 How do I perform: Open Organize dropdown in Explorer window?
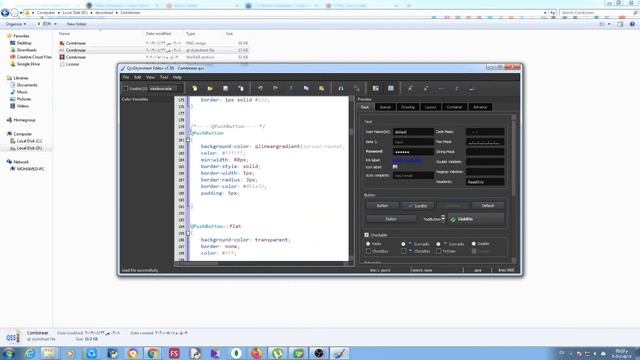point(16,24)
